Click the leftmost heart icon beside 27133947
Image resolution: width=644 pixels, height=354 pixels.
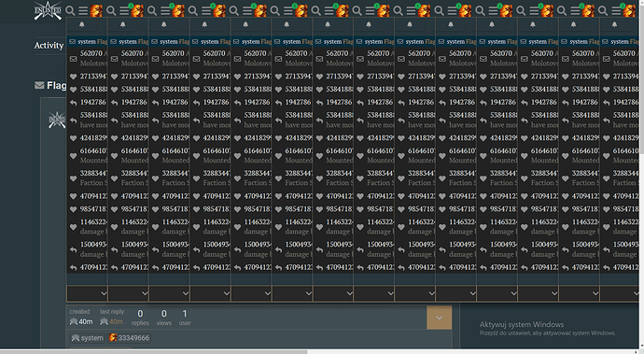73,77
